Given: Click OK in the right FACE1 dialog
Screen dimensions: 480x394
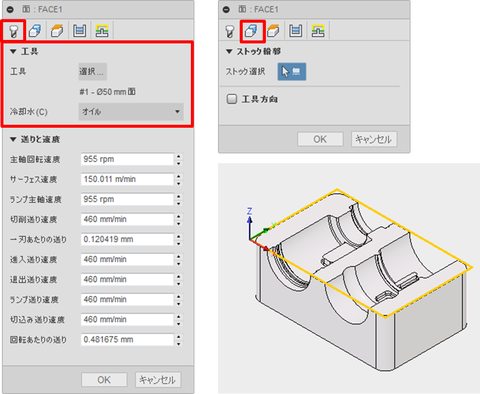Looking at the screenshot, I should pos(320,139).
